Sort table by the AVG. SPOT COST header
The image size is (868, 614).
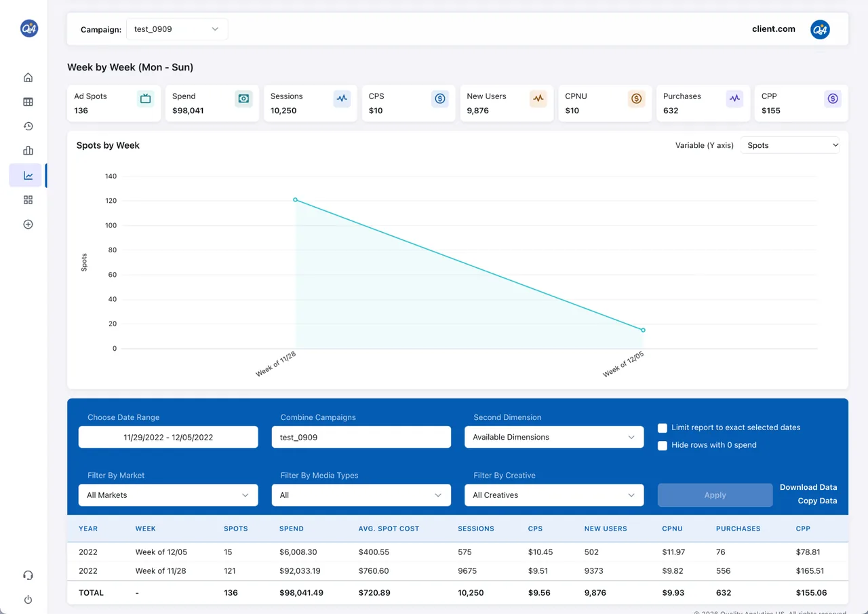[x=389, y=529]
